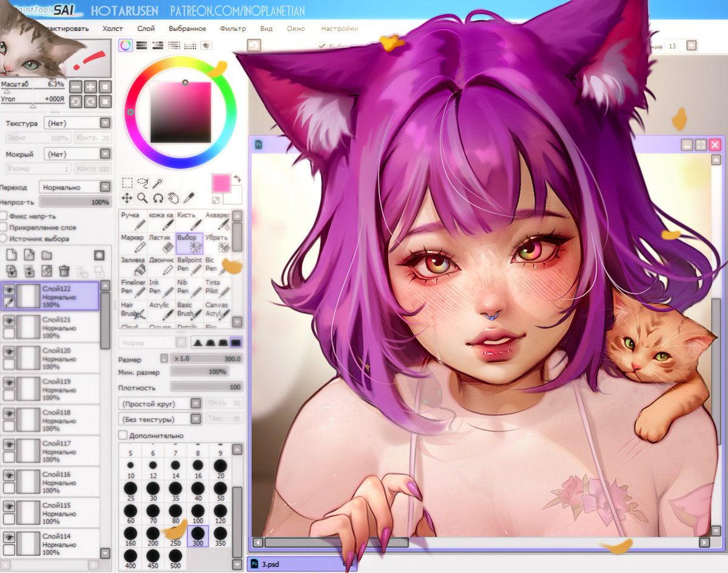Select the Ластик eraser brush
Screen dimensions: 728x573
pos(161,243)
